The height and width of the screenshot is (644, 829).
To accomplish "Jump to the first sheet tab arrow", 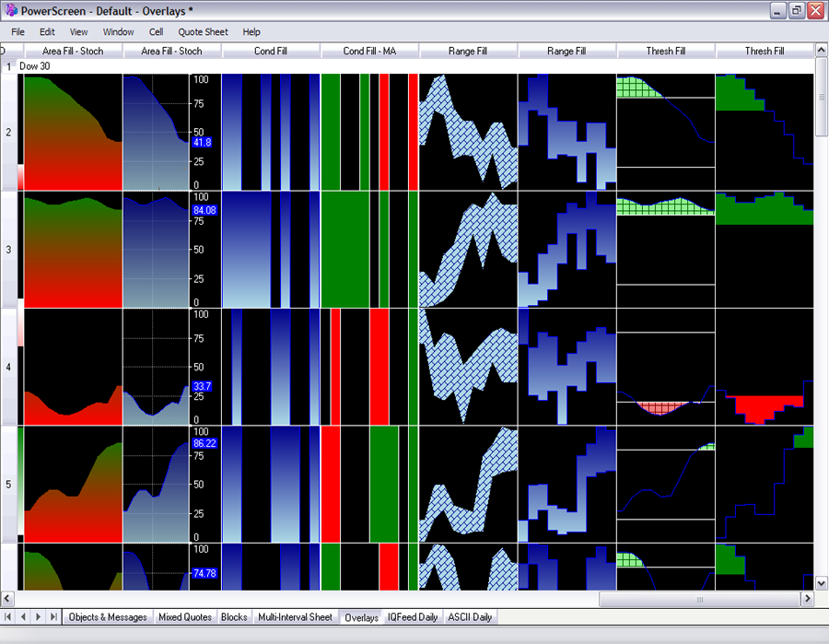I will [9, 616].
